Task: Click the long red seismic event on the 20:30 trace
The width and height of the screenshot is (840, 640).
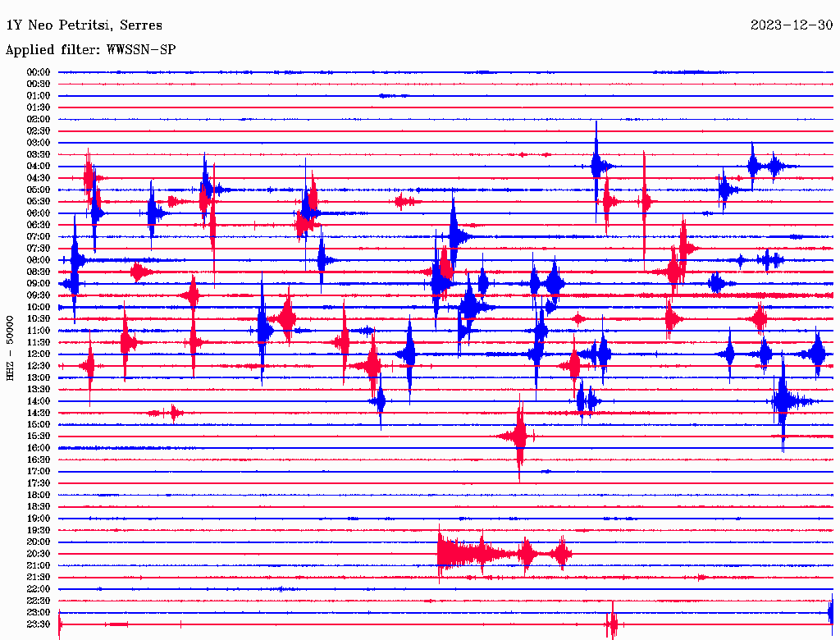Action: pos(504,554)
